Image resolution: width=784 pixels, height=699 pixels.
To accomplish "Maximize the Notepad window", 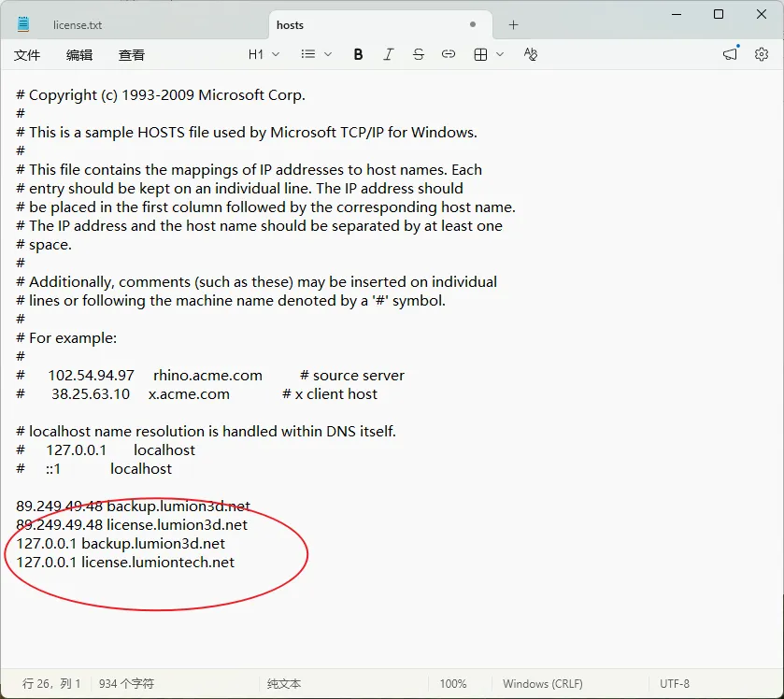I will pos(719,14).
